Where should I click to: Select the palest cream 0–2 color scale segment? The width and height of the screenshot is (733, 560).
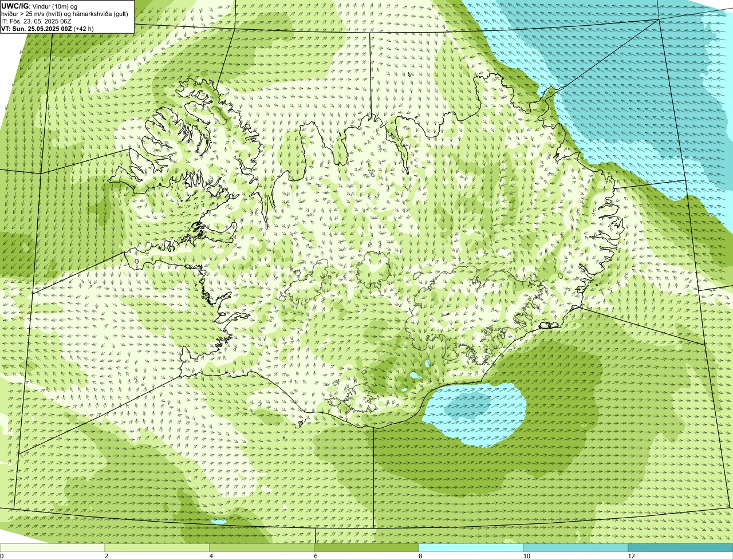click(53, 548)
